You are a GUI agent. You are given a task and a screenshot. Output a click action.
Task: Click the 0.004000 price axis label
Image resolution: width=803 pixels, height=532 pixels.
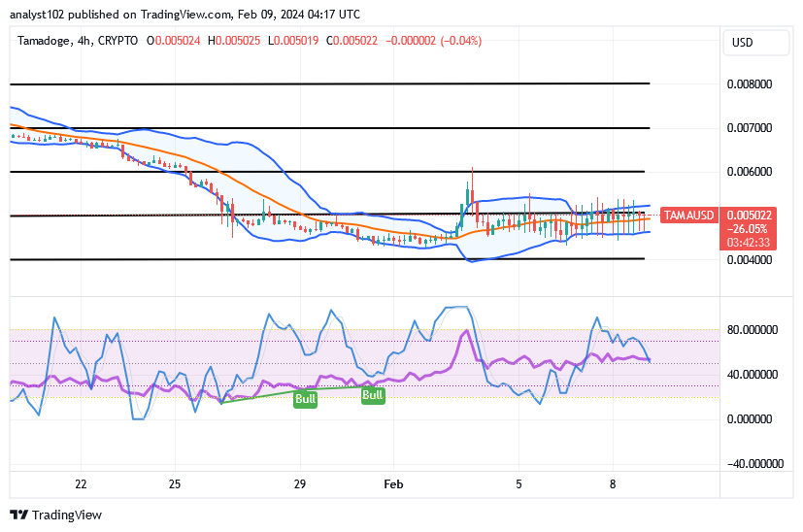pos(750,259)
